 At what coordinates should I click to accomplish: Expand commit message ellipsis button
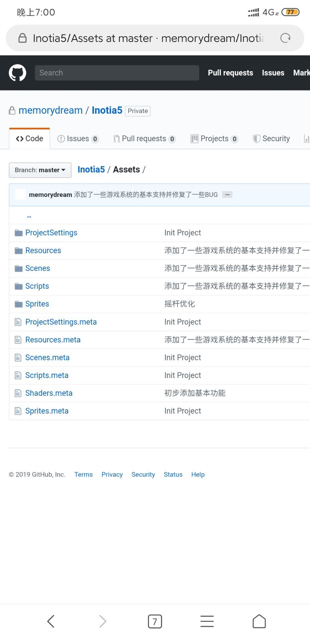click(x=227, y=195)
